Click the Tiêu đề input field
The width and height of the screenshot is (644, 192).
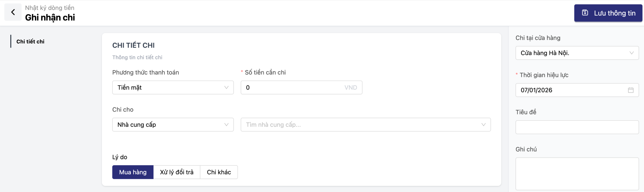click(x=577, y=127)
